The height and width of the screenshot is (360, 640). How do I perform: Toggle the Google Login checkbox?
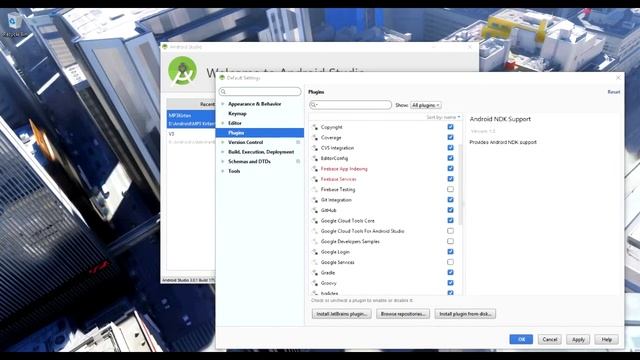coord(450,251)
